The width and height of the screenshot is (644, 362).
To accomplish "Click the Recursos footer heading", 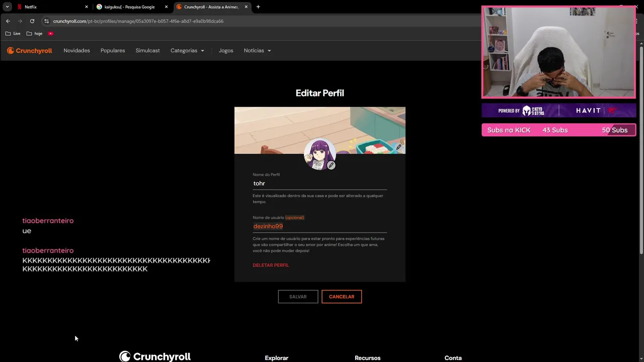I will coord(367,358).
